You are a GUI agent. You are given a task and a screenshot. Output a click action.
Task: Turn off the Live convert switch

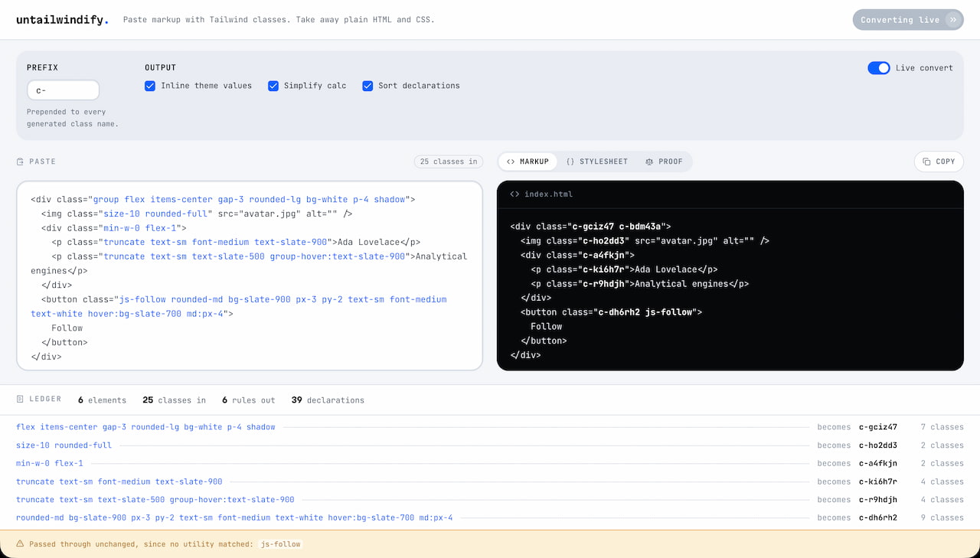pos(879,68)
